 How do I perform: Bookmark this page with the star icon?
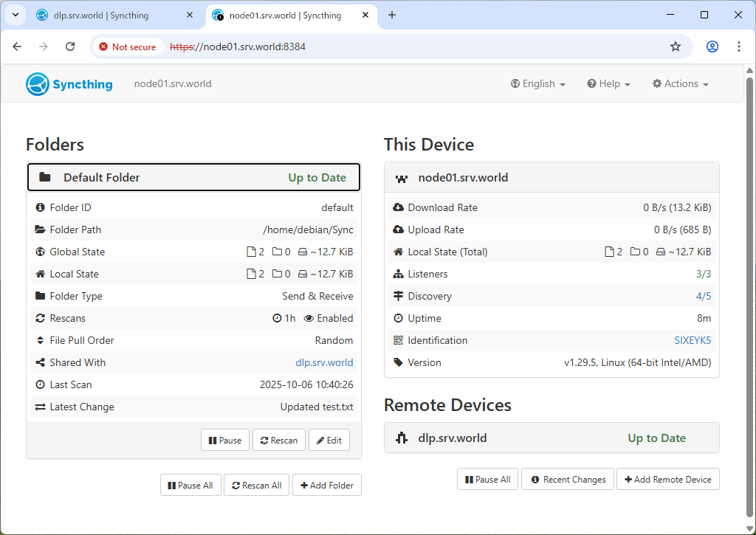675,46
